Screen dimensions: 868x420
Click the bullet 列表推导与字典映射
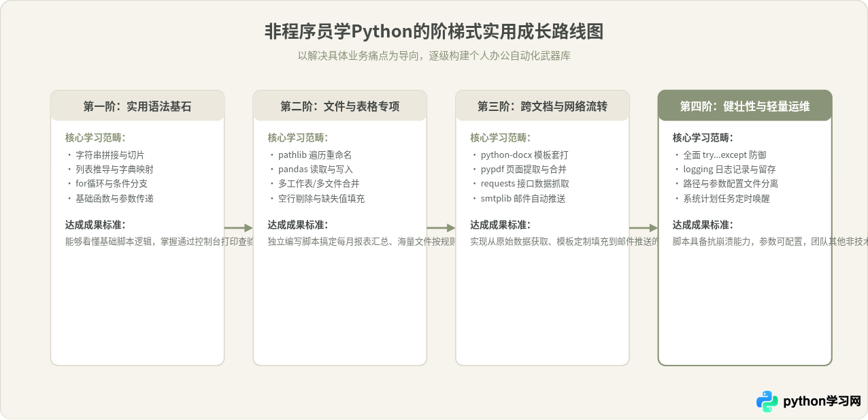[x=114, y=169]
